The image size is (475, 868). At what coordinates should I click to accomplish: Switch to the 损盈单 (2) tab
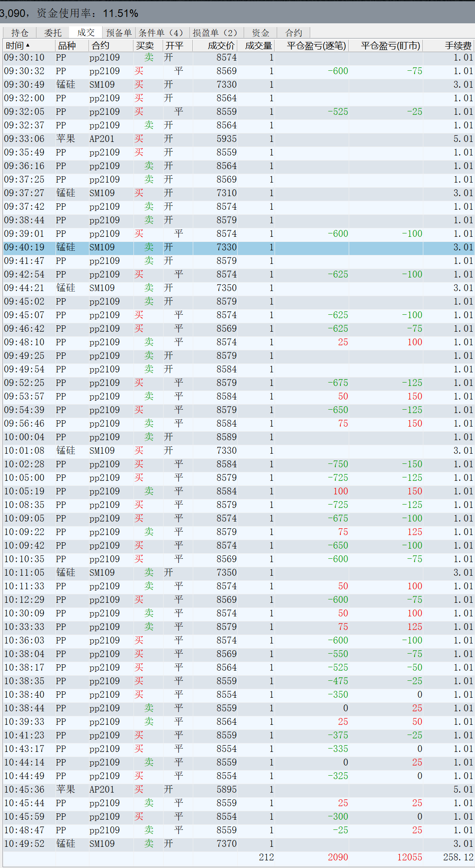[x=216, y=33]
